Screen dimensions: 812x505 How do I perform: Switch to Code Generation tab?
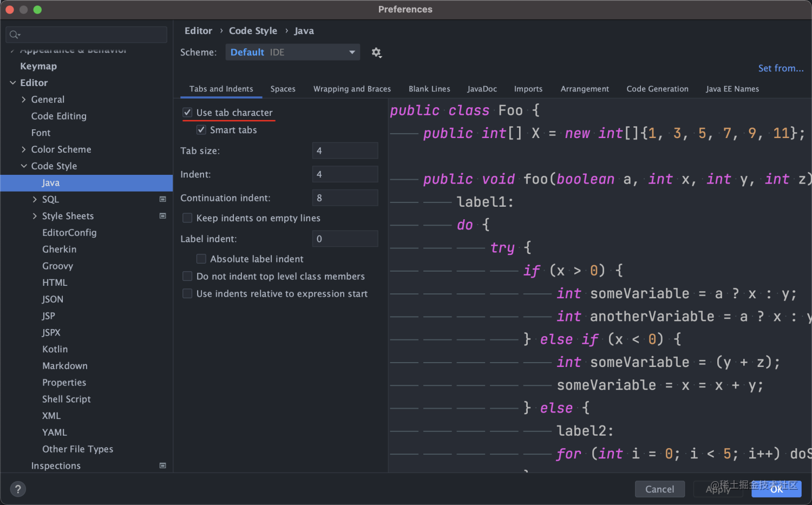coord(657,89)
